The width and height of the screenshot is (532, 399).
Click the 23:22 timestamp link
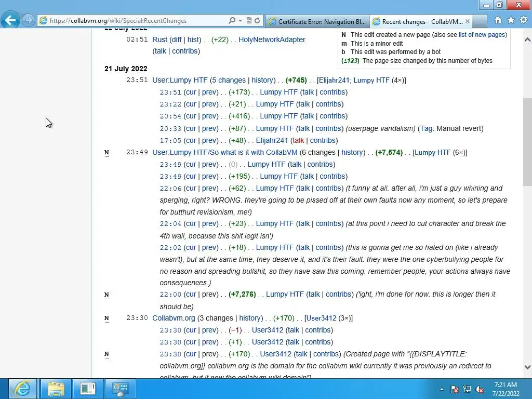170,104
